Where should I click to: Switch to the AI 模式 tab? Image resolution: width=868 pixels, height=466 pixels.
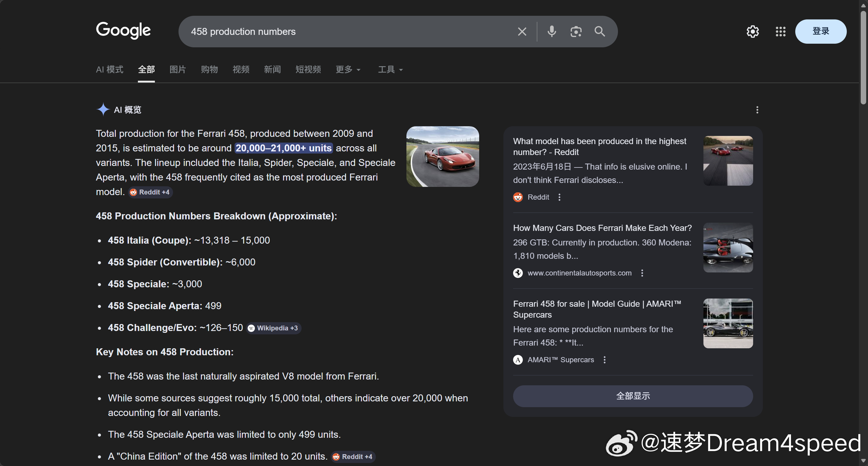109,70
